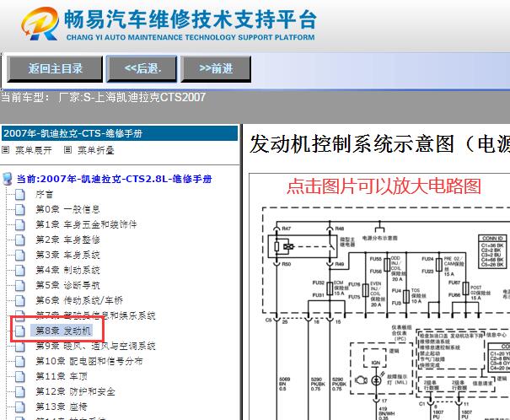Click the page icon next to 第10章
The image size is (510, 420).
[20, 362]
